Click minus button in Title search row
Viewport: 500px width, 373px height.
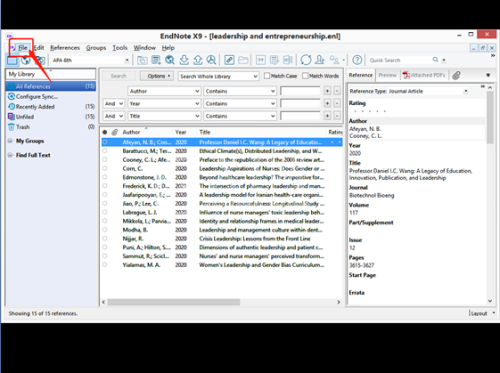click(x=337, y=116)
